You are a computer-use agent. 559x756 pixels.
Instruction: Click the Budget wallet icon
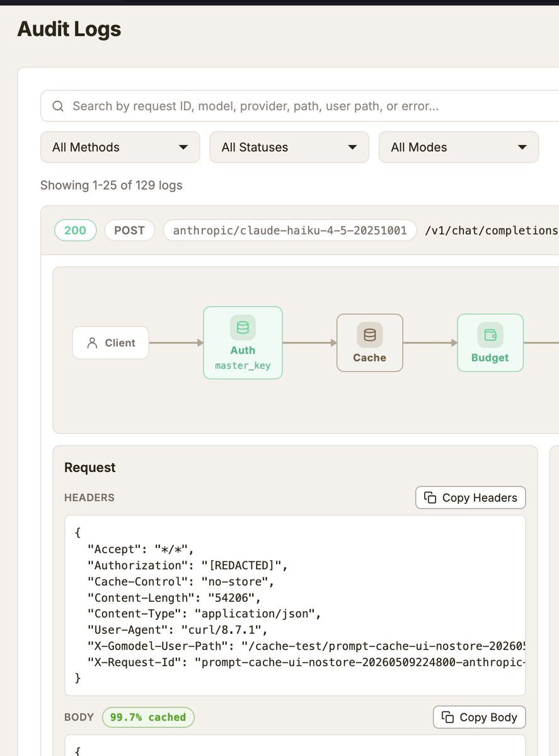point(490,335)
